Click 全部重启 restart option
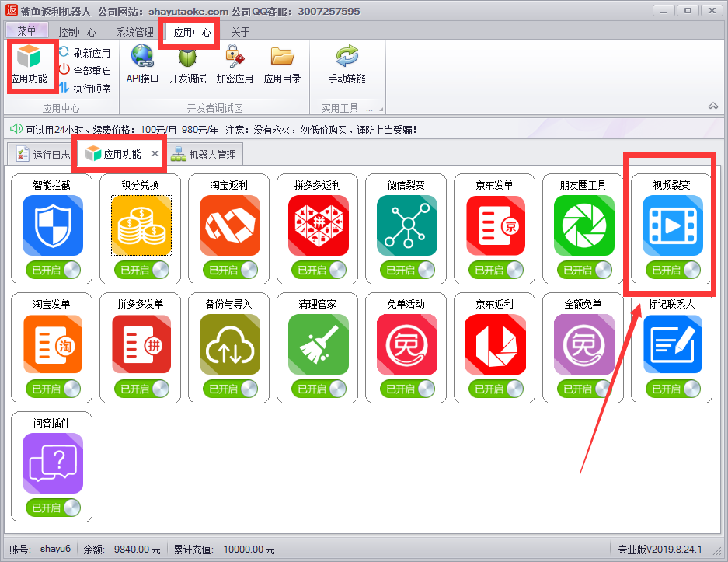 pyautogui.click(x=85, y=70)
